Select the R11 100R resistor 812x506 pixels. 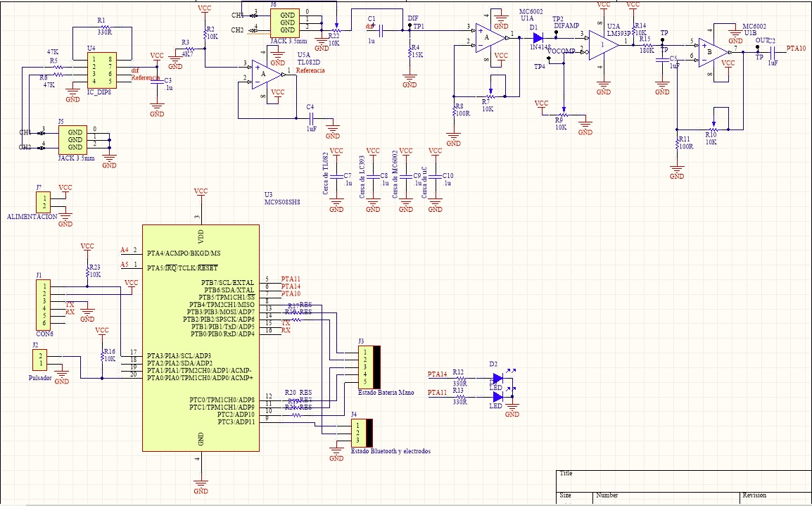[x=677, y=144]
